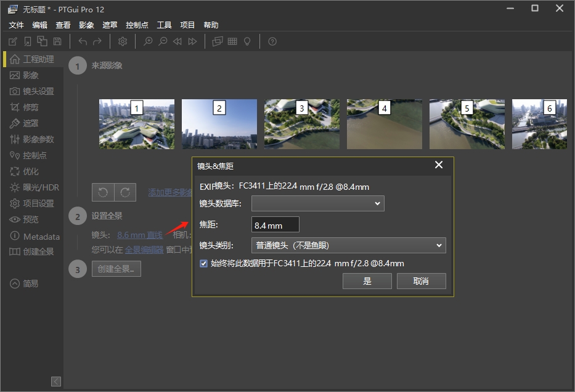Click the 是 button in the dialog
Screen dimensions: 575x392
coord(367,281)
